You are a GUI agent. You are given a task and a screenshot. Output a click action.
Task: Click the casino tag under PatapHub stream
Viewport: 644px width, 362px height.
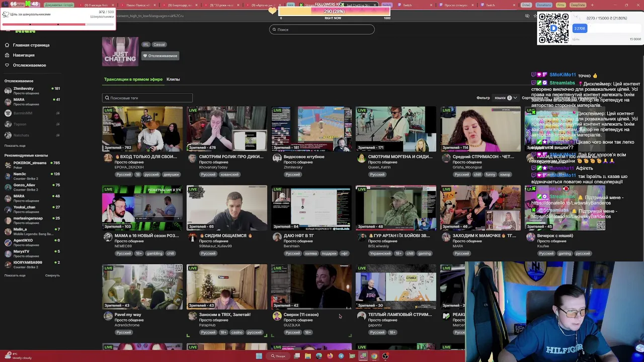pos(236,332)
